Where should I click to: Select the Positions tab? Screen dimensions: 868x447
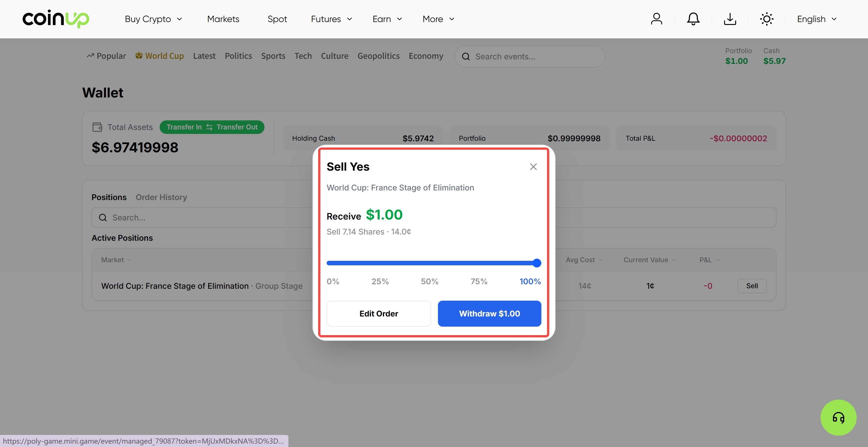click(x=109, y=197)
